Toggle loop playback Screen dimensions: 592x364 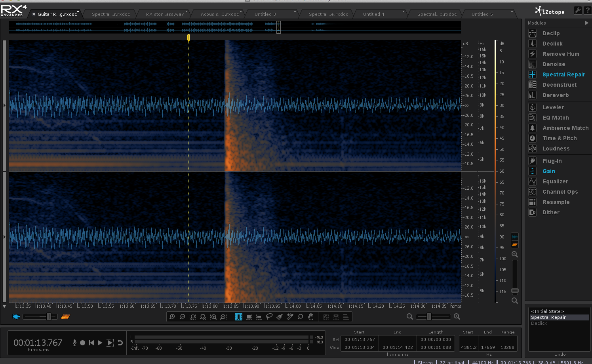(120, 343)
